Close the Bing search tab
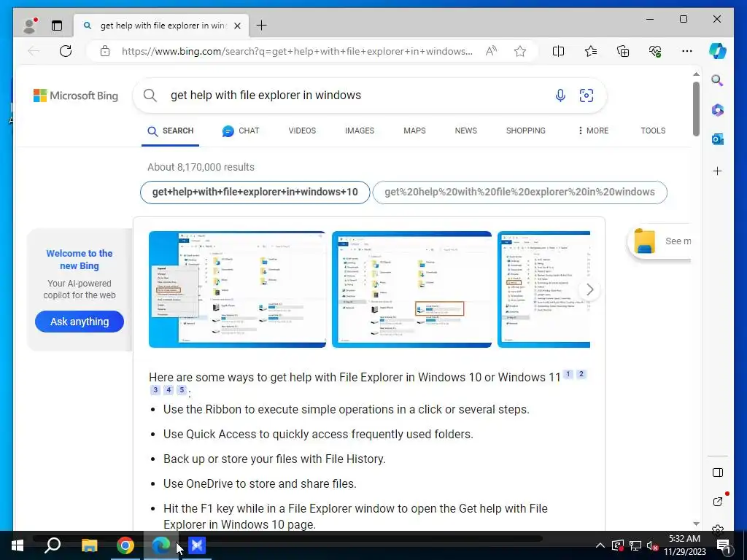 [x=237, y=26]
